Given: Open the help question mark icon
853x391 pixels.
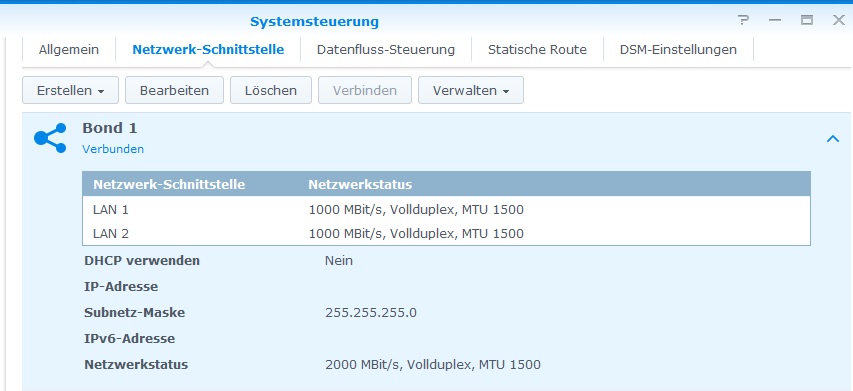Looking at the screenshot, I should 744,20.
